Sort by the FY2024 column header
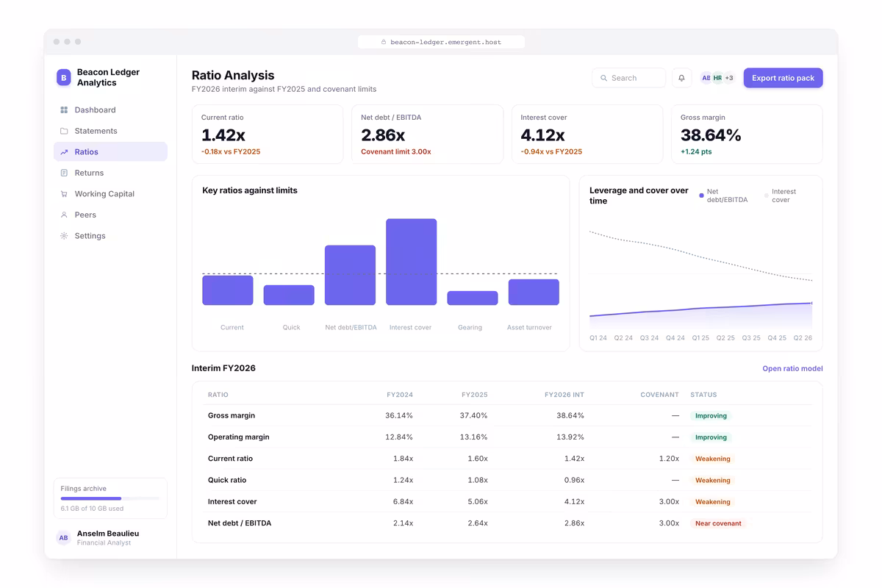882x588 pixels. click(x=400, y=395)
